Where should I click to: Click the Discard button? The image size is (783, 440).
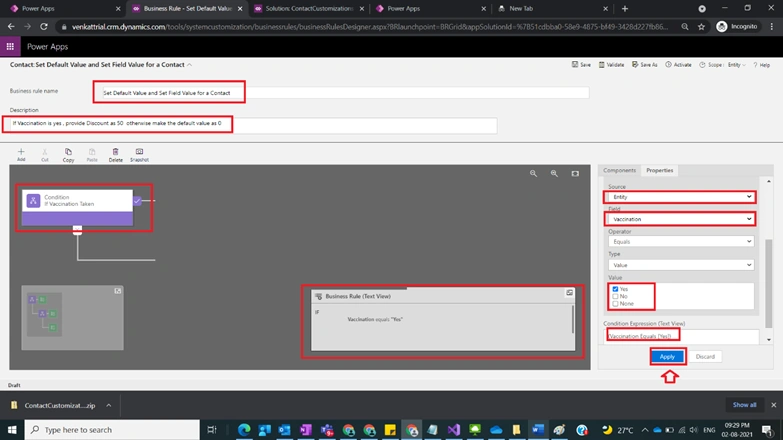705,357
